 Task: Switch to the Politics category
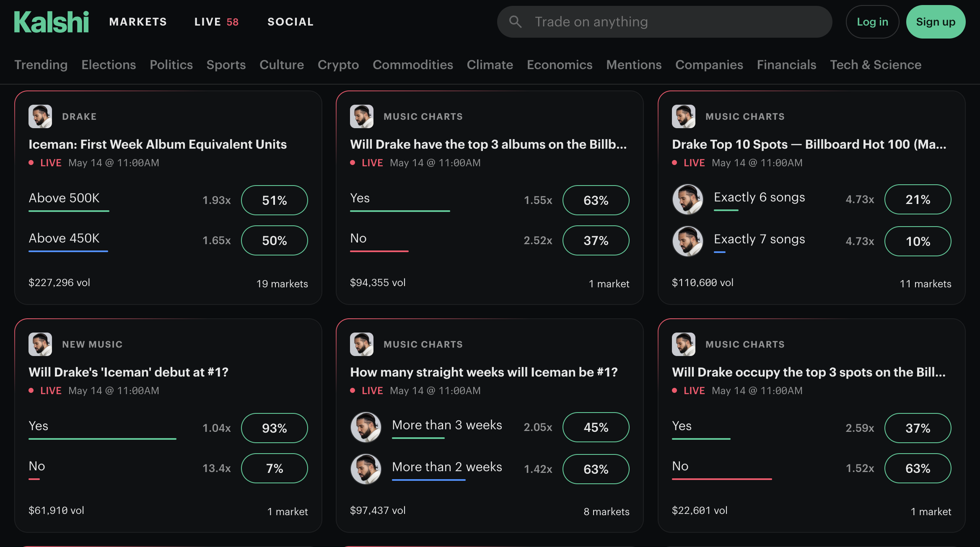tap(171, 65)
